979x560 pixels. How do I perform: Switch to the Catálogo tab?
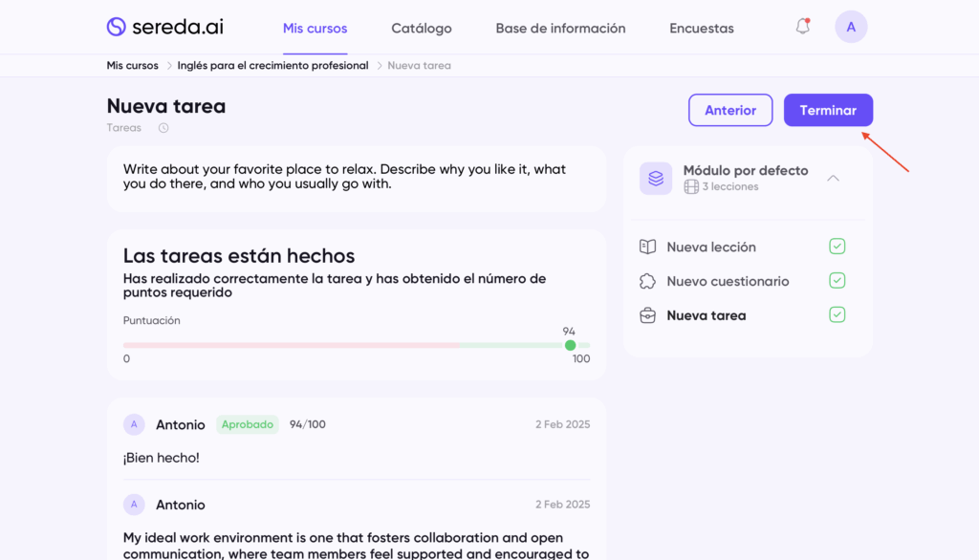click(422, 29)
